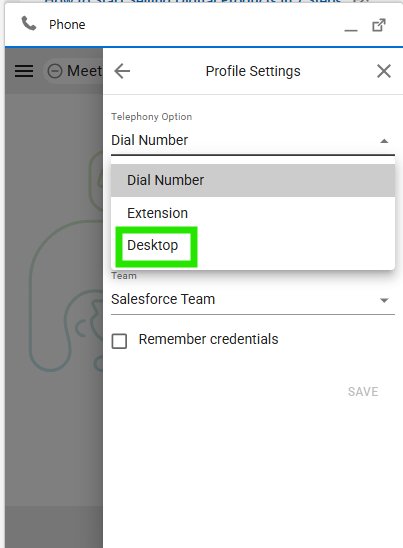The height and width of the screenshot is (548, 403).
Task: Collapse the Telephony Option dropdown arrow
Action: (x=384, y=141)
